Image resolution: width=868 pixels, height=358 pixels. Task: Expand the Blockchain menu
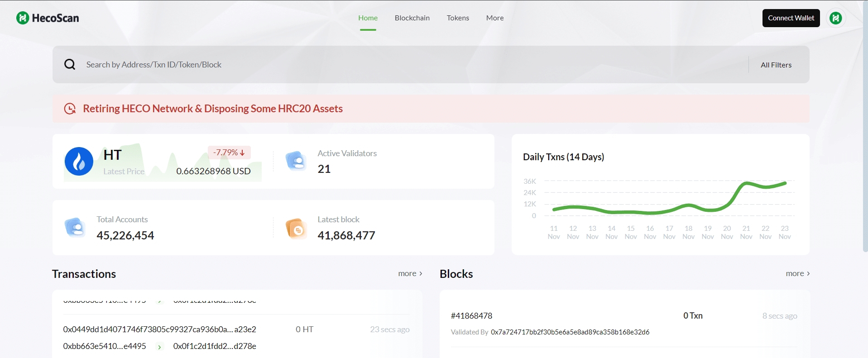[x=412, y=18]
